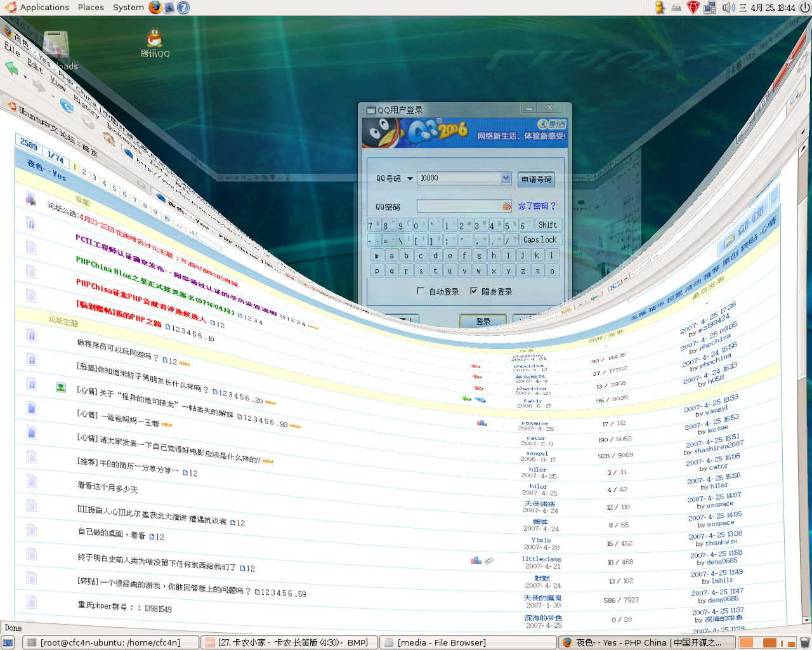Open Firefox File menu
Screen dimensions: 812x650
tap(12, 48)
